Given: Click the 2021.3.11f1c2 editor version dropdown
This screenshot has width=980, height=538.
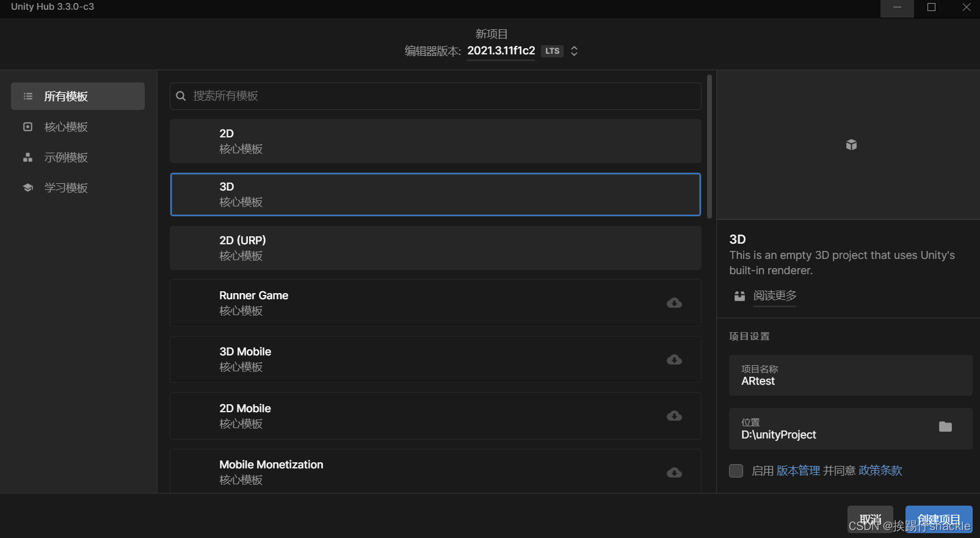Looking at the screenshot, I should pos(501,51).
